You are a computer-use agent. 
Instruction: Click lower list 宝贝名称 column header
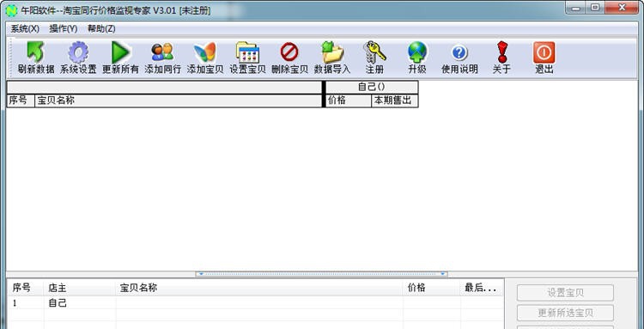tap(259, 288)
